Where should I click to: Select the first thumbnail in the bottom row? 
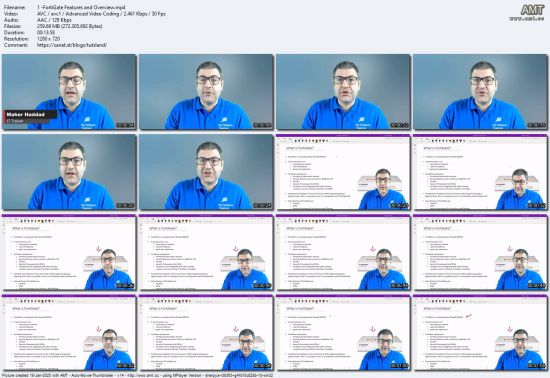click(x=69, y=333)
